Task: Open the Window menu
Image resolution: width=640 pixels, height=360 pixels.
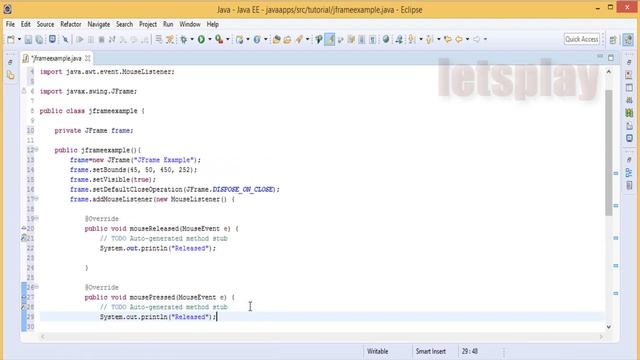Action: [x=190, y=24]
